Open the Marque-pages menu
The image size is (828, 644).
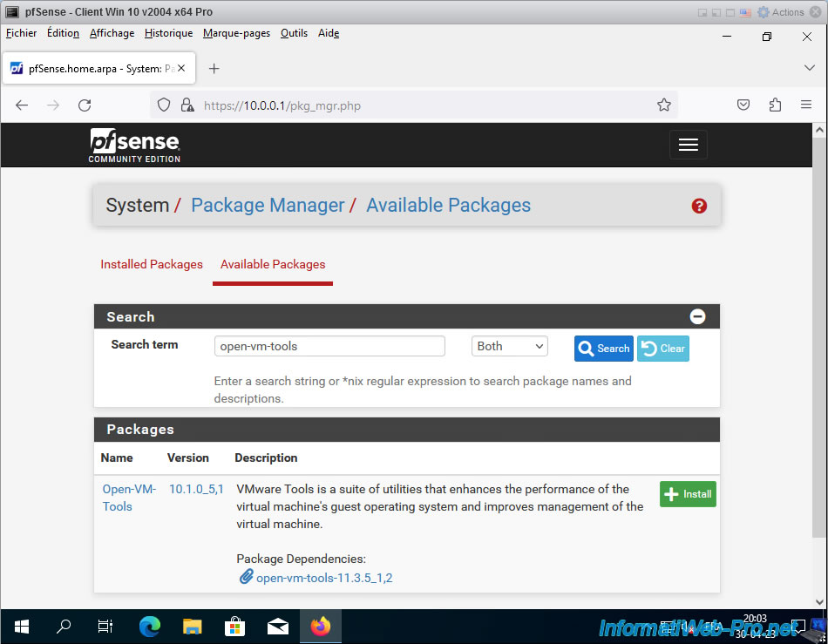[236, 33]
